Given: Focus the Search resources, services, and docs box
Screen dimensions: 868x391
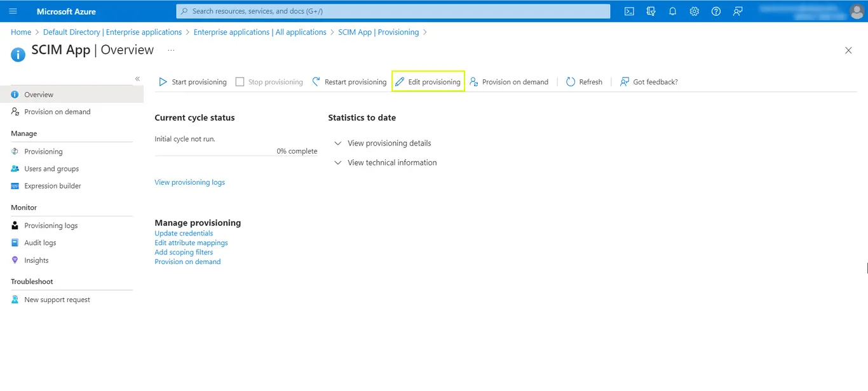Looking at the screenshot, I should 393,11.
